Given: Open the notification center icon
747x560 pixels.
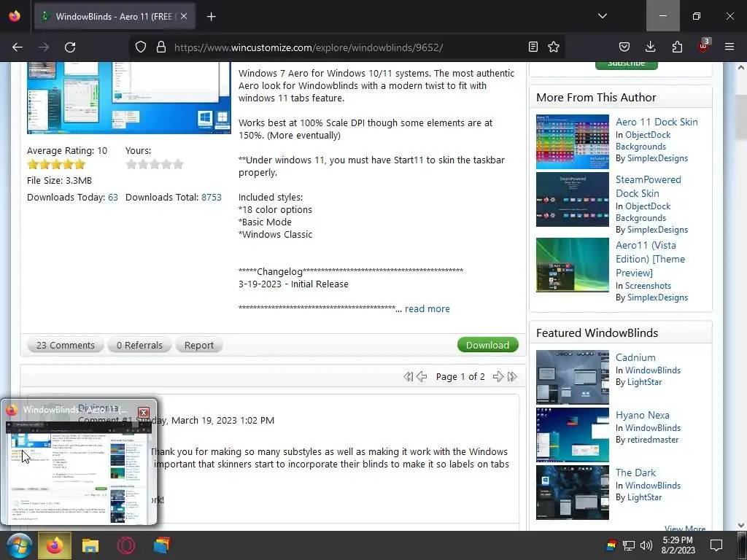Looking at the screenshot, I should point(716,545).
